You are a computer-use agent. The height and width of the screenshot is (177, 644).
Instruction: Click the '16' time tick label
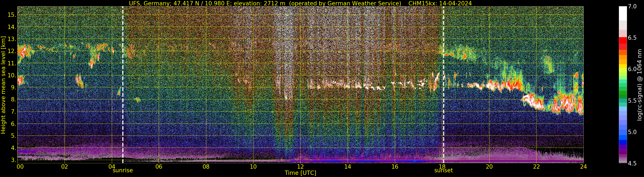click(395, 166)
